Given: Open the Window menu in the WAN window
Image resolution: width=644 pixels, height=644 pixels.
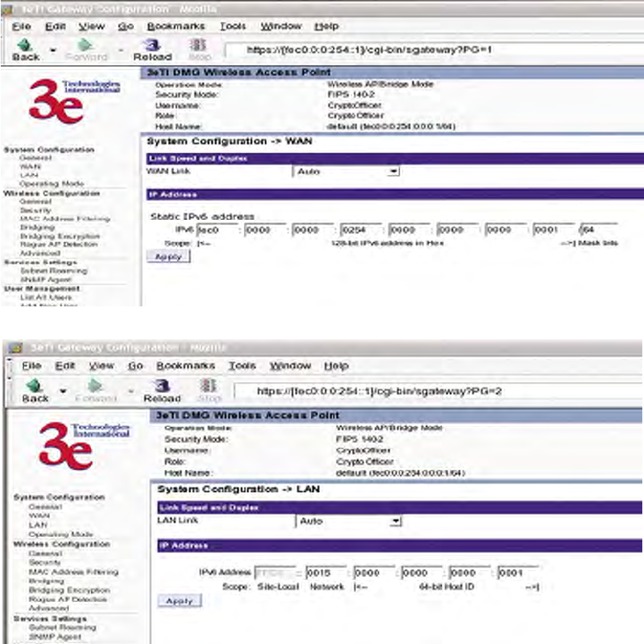Looking at the screenshot, I should click(x=281, y=26).
